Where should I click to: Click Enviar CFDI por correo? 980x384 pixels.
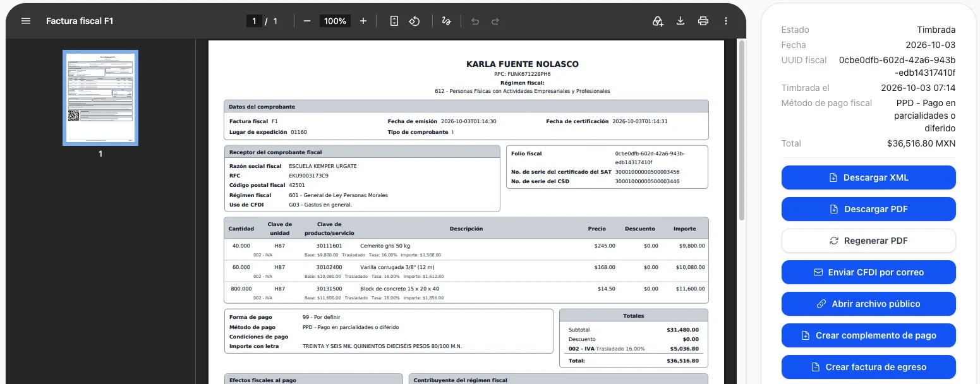(868, 272)
